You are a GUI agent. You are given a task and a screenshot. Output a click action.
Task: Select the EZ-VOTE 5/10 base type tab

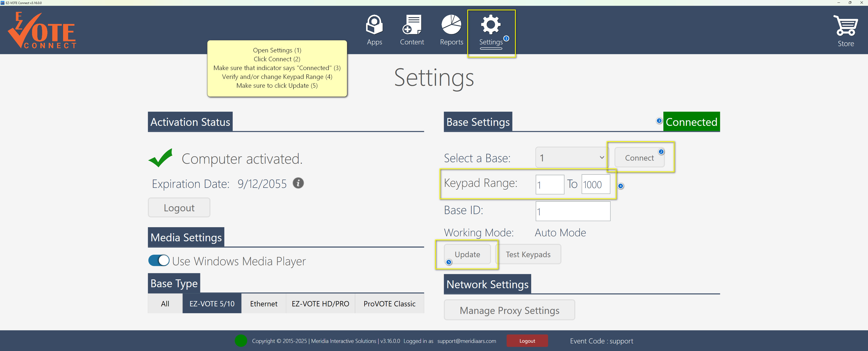click(x=212, y=304)
